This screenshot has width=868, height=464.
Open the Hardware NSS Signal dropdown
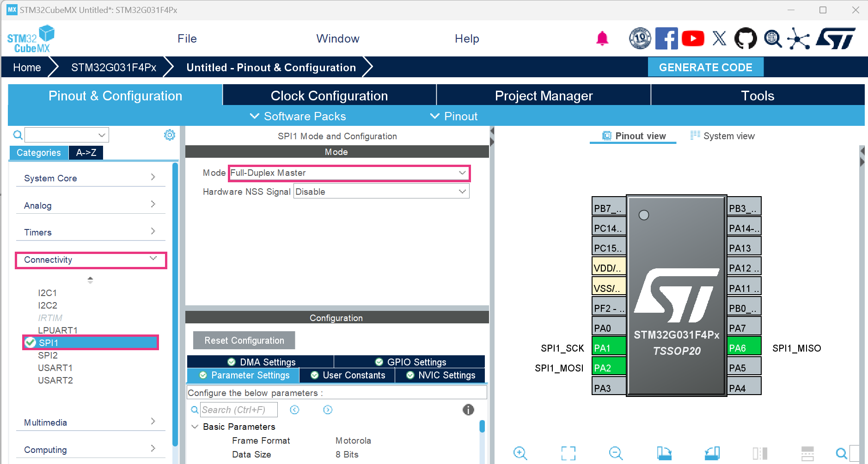tap(381, 192)
